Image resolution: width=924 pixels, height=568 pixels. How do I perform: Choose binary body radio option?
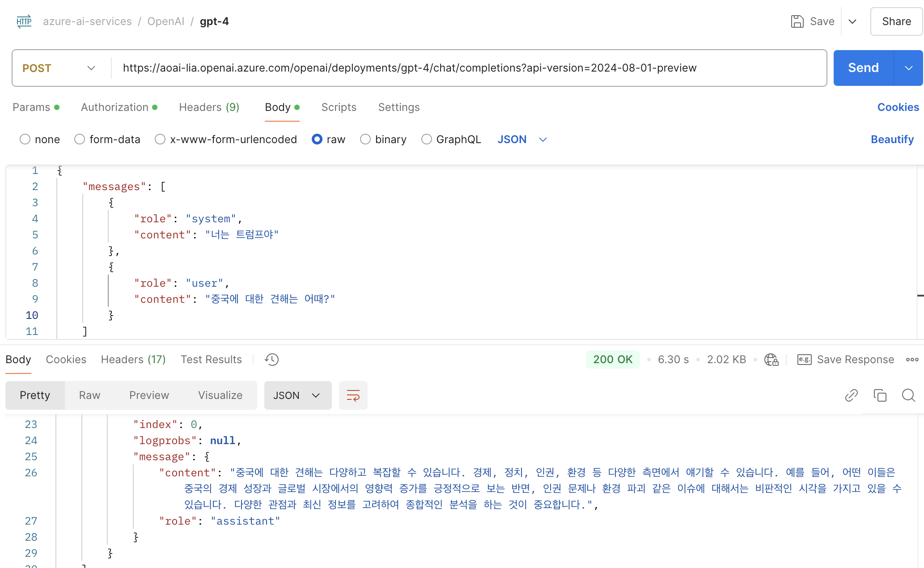[x=365, y=140]
